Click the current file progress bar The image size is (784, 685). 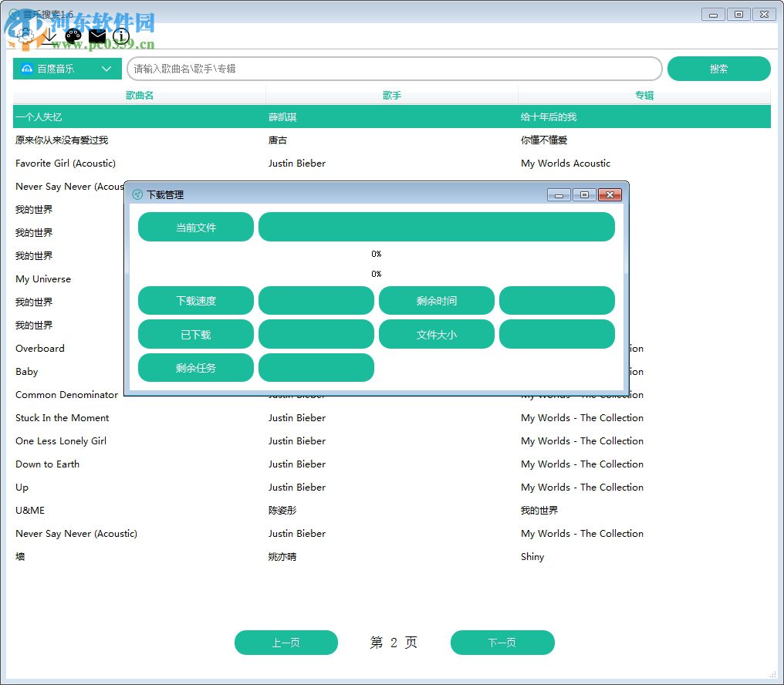point(437,227)
